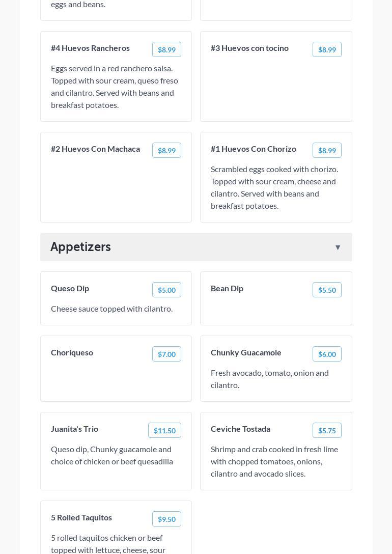Screen dimensions: 392x554
Task: Click the Juanita's Trio $11.50 price
Action: 164,430
